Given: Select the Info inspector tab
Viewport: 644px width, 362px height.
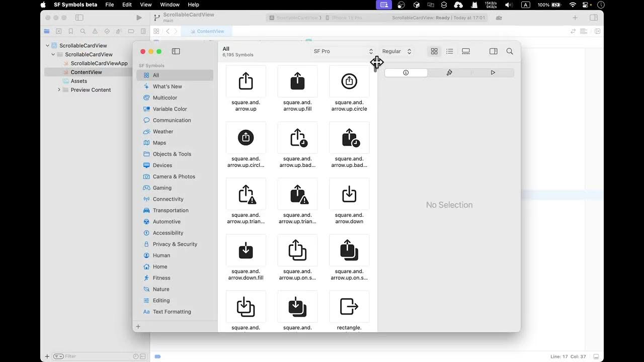Looking at the screenshot, I should pos(406,72).
